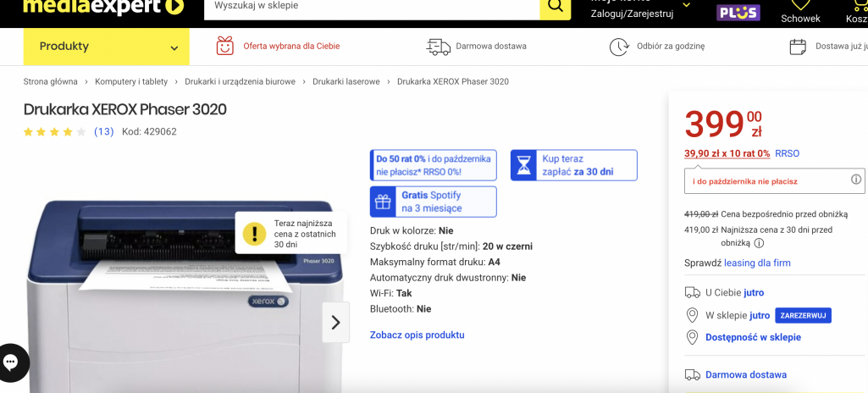This screenshot has height=393, width=868.
Task: Click the product title heading 'Drukarka XEROX Phaser 3020'
Action: [x=125, y=109]
